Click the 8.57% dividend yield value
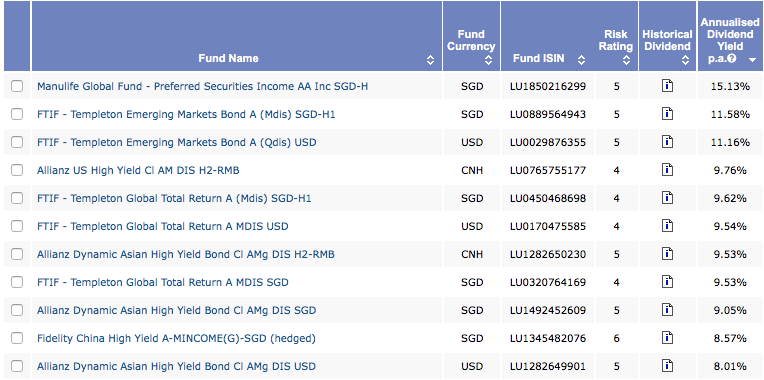764x380 pixels. click(729, 338)
